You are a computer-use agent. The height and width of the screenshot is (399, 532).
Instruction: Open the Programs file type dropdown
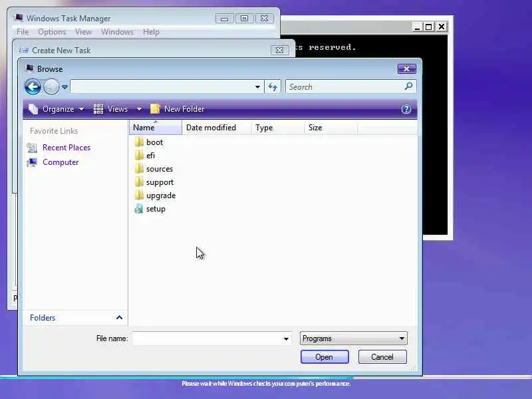[354, 338]
